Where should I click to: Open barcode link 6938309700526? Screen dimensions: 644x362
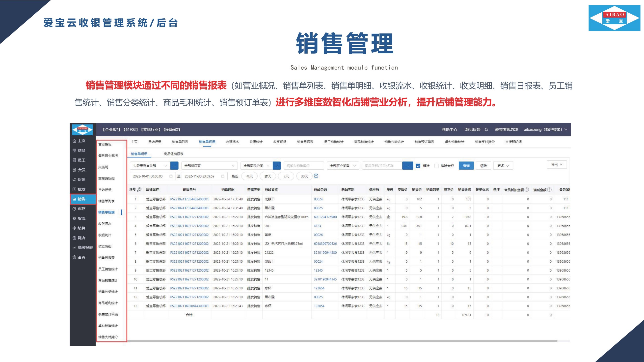point(325,244)
